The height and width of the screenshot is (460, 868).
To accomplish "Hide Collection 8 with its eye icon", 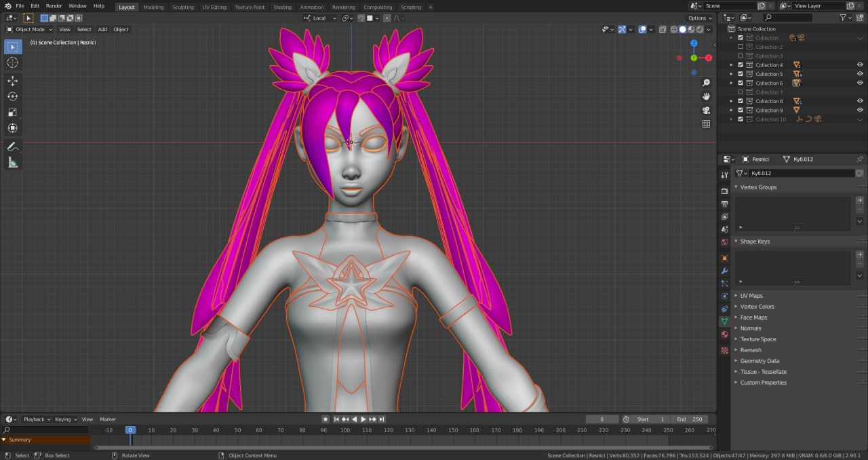I will tap(860, 101).
